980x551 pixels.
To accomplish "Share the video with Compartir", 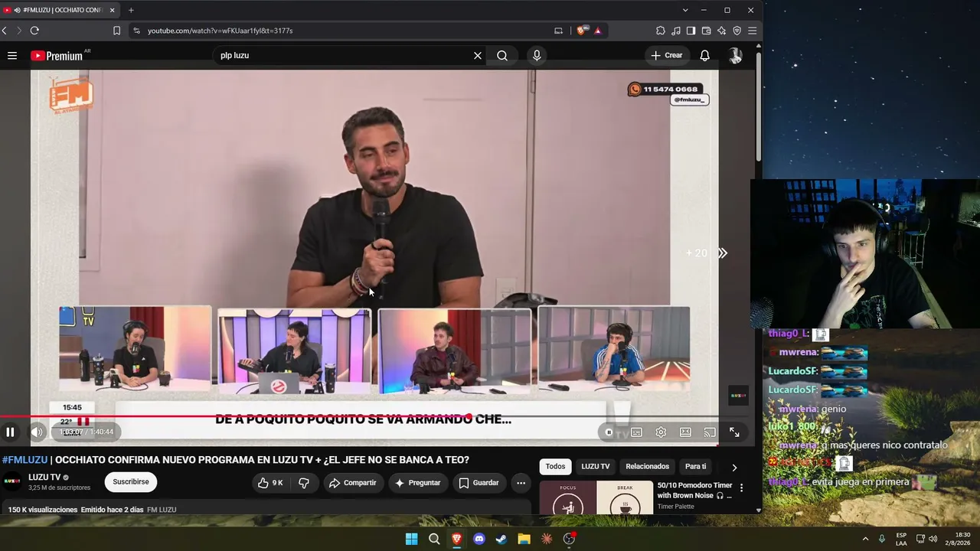I will point(352,483).
